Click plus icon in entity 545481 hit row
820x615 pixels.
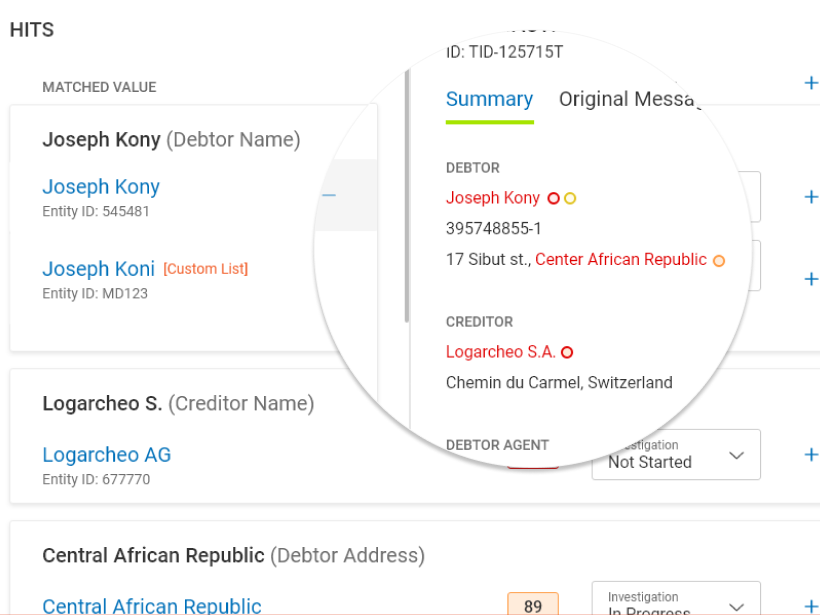(811, 197)
